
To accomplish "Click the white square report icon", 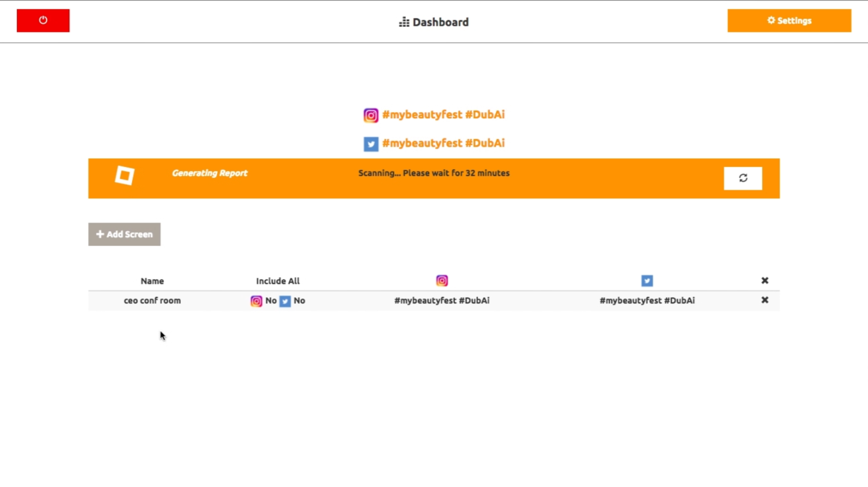I will (125, 175).
